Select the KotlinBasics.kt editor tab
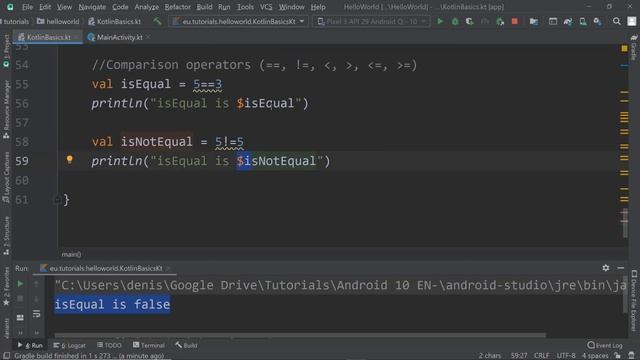The width and height of the screenshot is (640, 360). [48, 37]
